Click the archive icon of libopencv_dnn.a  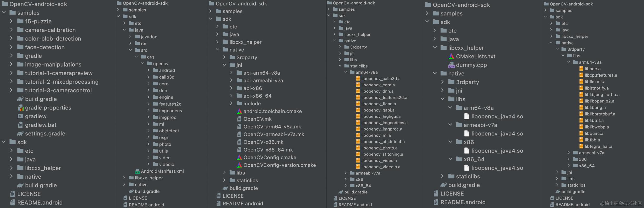[358, 91]
